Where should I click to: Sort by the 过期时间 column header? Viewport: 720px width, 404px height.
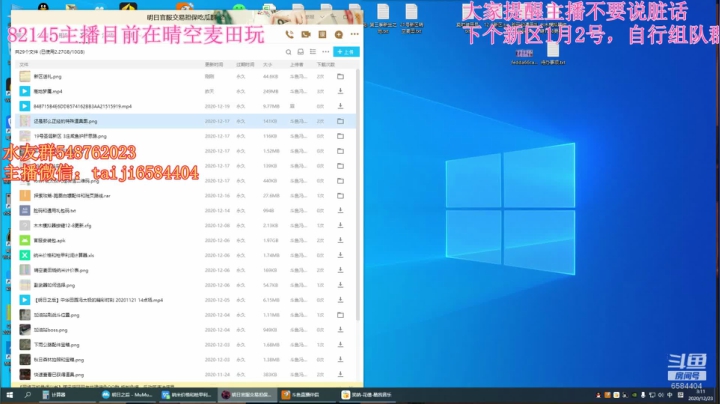pos(245,65)
